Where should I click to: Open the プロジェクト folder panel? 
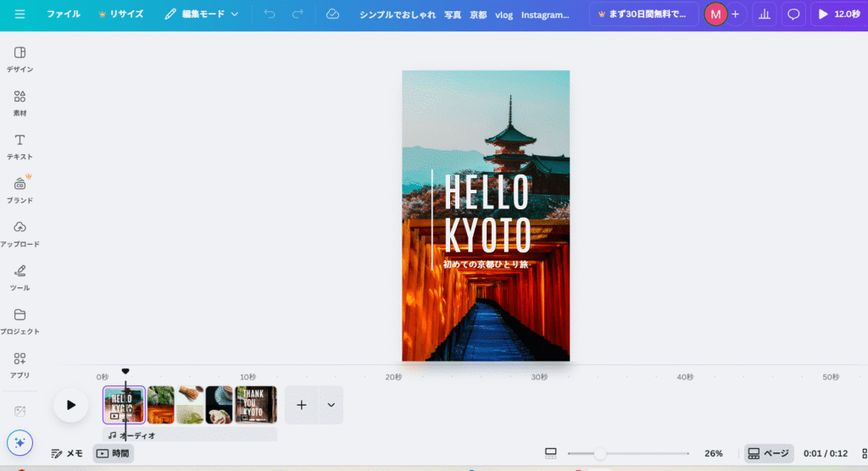pyautogui.click(x=20, y=321)
